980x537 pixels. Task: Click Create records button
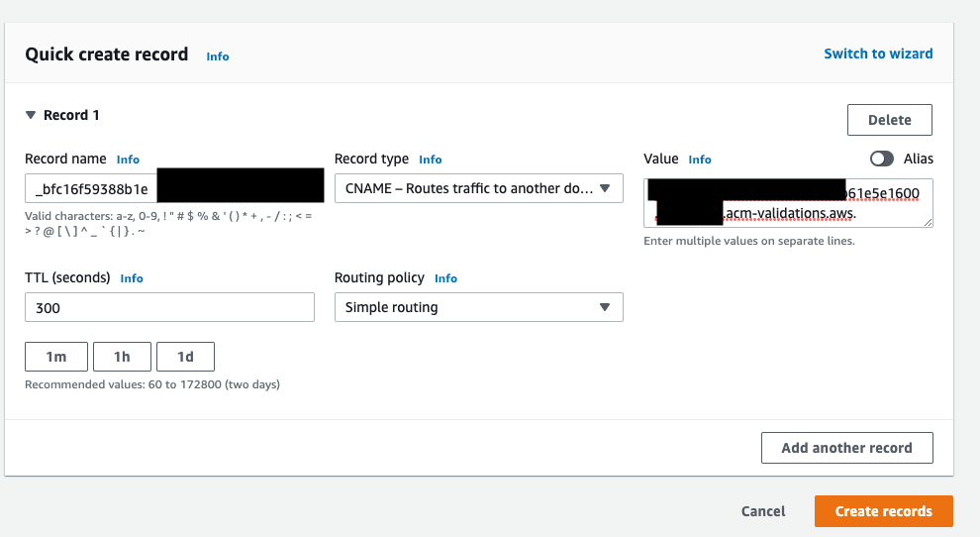pos(883,511)
